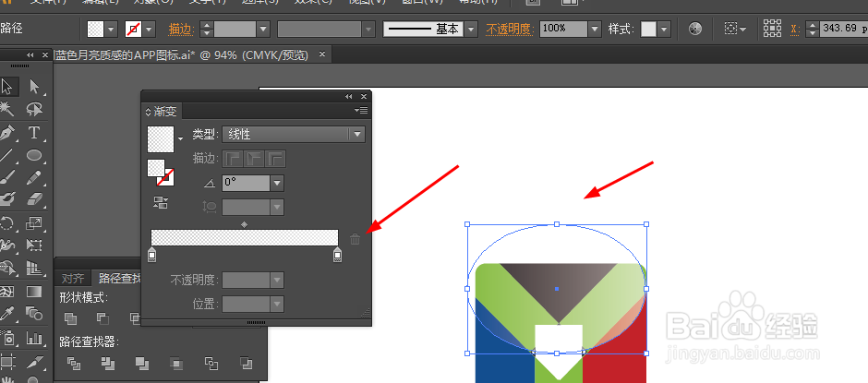The width and height of the screenshot is (868, 383).
Task: Select the Eyedropper tool
Action: (x=7, y=314)
